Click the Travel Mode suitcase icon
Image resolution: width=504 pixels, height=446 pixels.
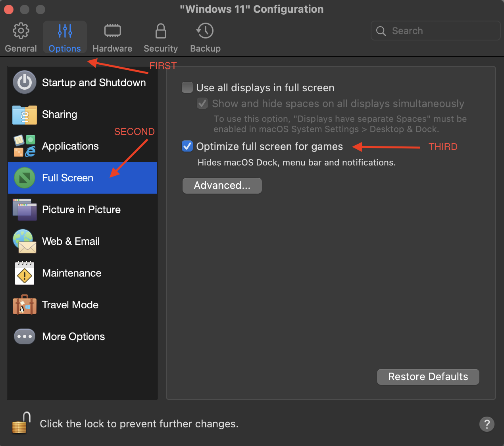pos(25,305)
